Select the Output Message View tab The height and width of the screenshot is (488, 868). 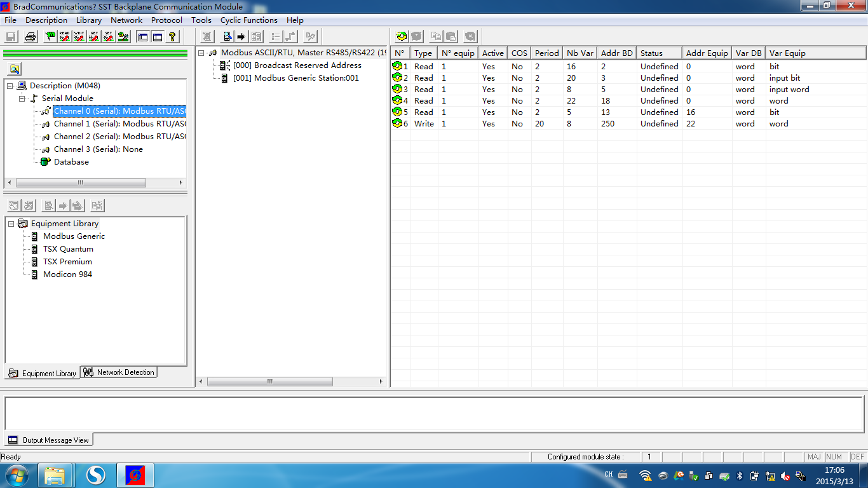49,440
